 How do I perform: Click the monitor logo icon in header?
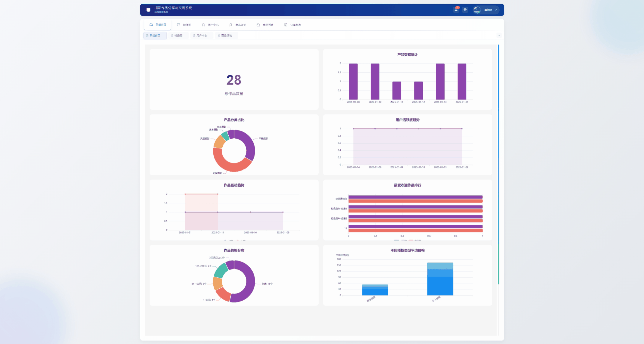click(x=148, y=10)
